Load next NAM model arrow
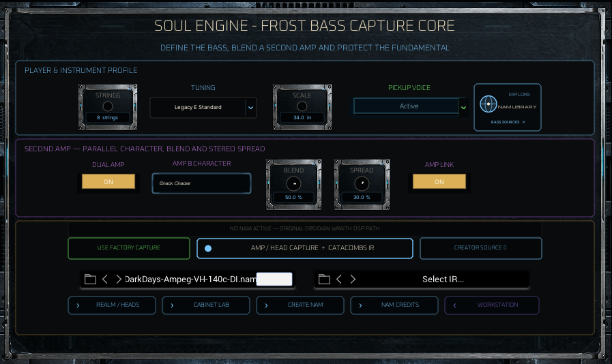 (118, 279)
